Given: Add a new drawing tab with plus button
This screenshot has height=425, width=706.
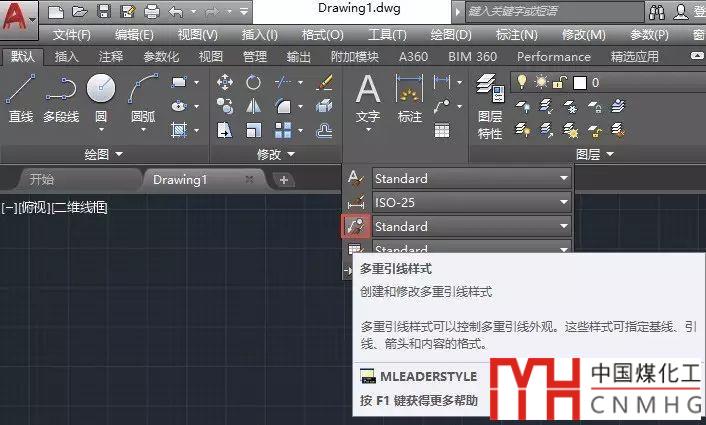Looking at the screenshot, I should tap(284, 180).
